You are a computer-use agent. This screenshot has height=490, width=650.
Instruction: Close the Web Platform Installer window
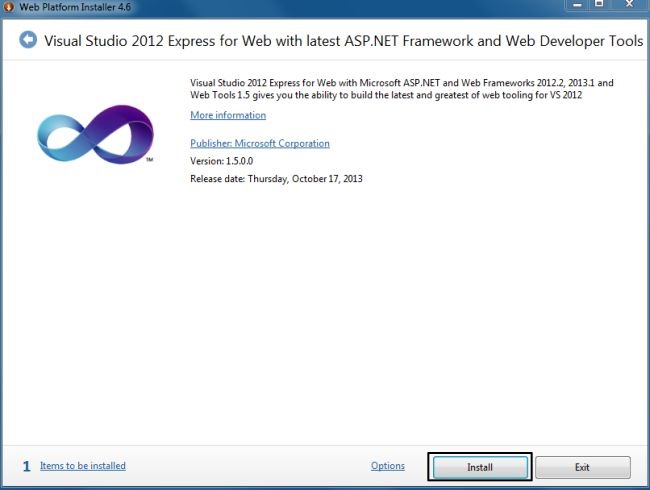[x=629, y=5]
